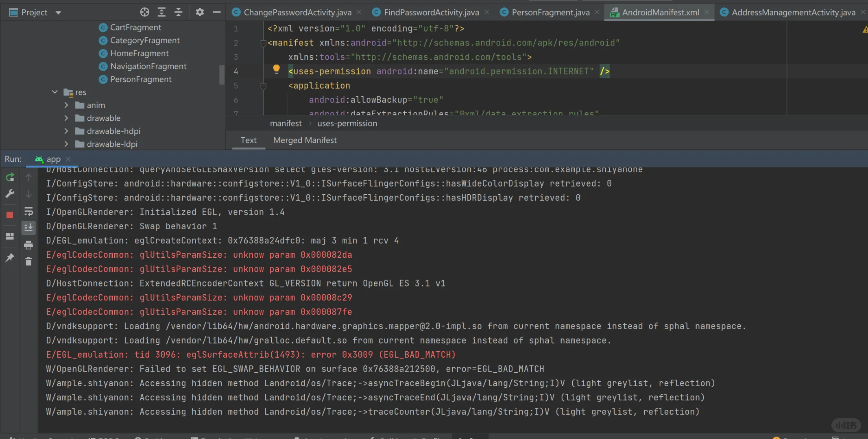Click the Rerun app icon
868x439 pixels.
point(10,177)
